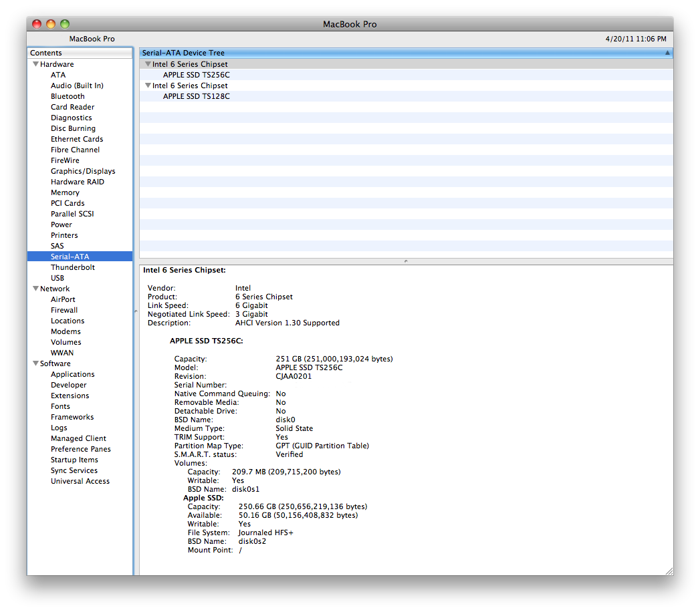
Task: Open Parallel SCSI entry
Action: tap(72, 214)
